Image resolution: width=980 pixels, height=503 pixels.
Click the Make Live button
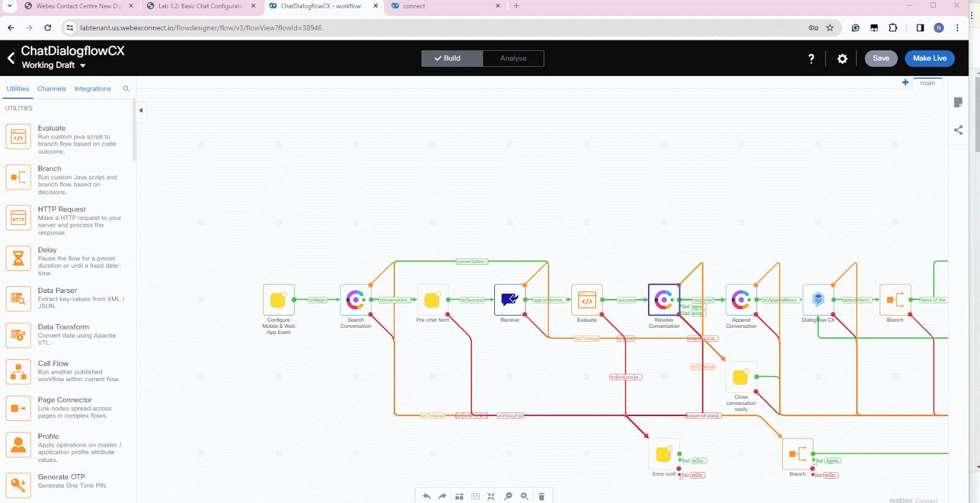coord(929,58)
